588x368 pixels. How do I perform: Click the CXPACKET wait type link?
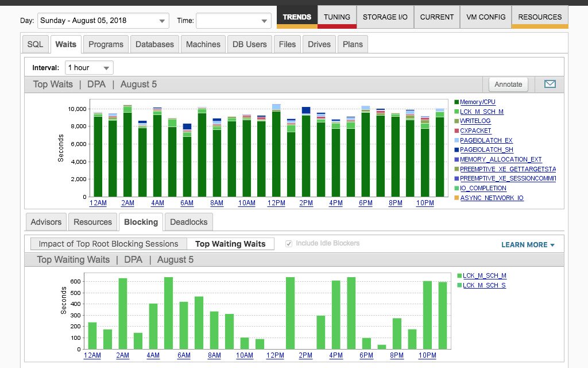474,131
